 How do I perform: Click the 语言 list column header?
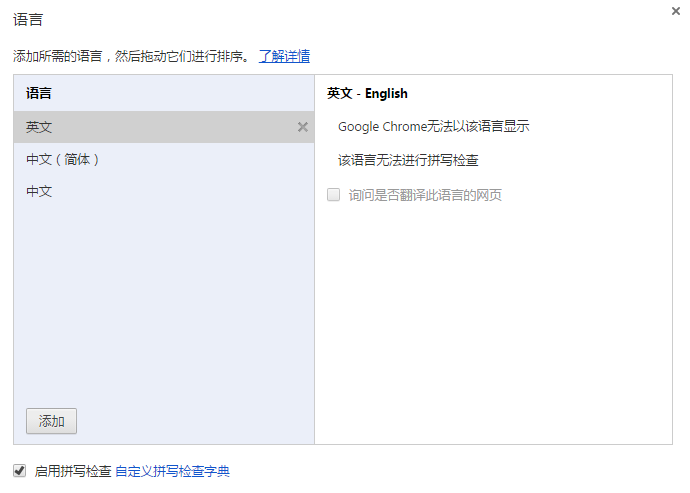point(39,93)
